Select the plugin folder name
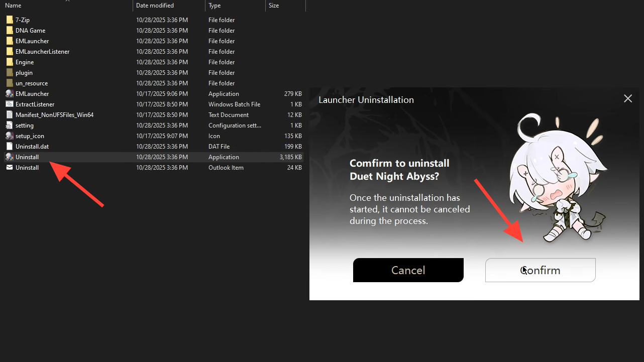The height and width of the screenshot is (362, 644). 24,73
